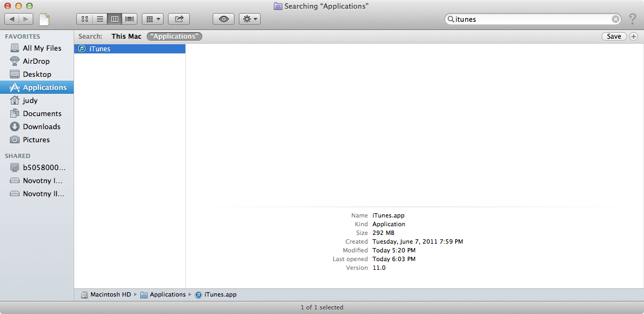Open Pictures in the sidebar
This screenshot has width=644, height=314.
tap(37, 140)
